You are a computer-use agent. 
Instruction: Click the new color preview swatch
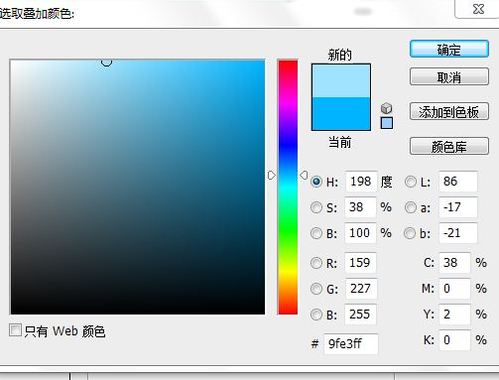341,81
